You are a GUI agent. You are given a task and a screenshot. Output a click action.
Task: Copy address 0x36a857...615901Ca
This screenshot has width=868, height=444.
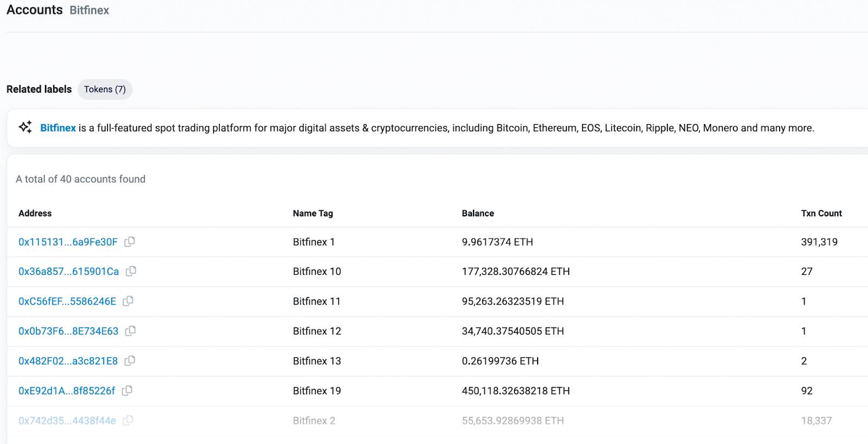click(x=131, y=271)
